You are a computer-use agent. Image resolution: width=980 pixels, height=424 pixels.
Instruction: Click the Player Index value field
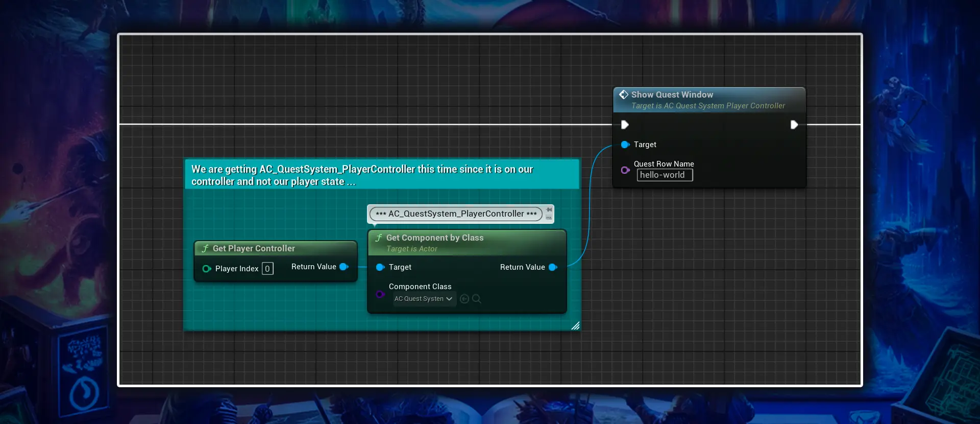point(267,269)
